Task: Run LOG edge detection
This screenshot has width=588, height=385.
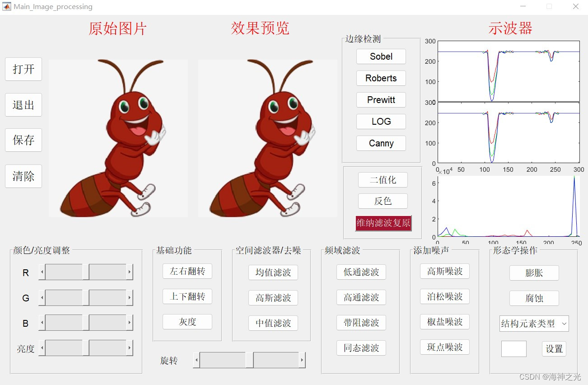Action: click(x=381, y=122)
